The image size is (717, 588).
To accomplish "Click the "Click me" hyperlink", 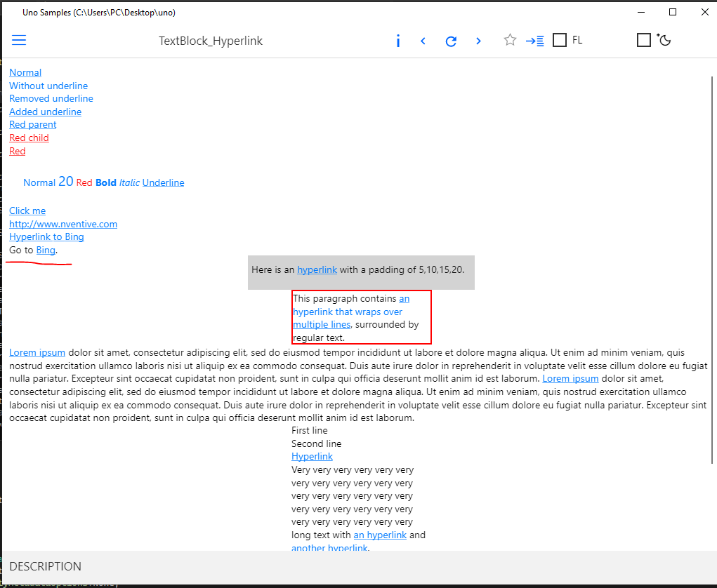I will 27,211.
